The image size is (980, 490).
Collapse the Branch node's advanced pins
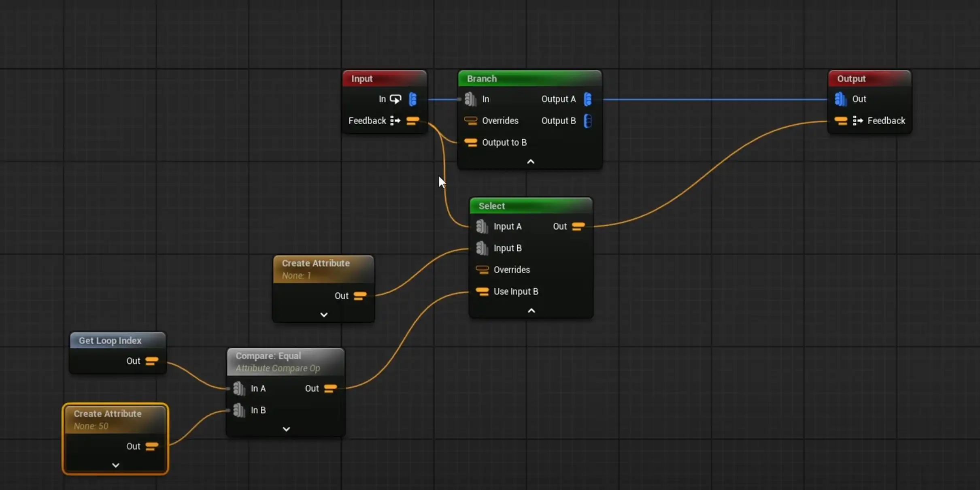coord(530,162)
